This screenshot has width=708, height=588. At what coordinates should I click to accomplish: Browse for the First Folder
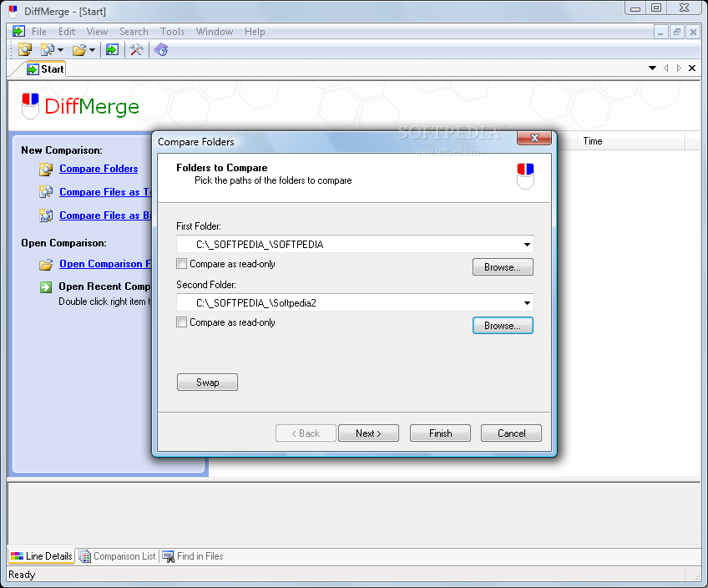pos(503,267)
